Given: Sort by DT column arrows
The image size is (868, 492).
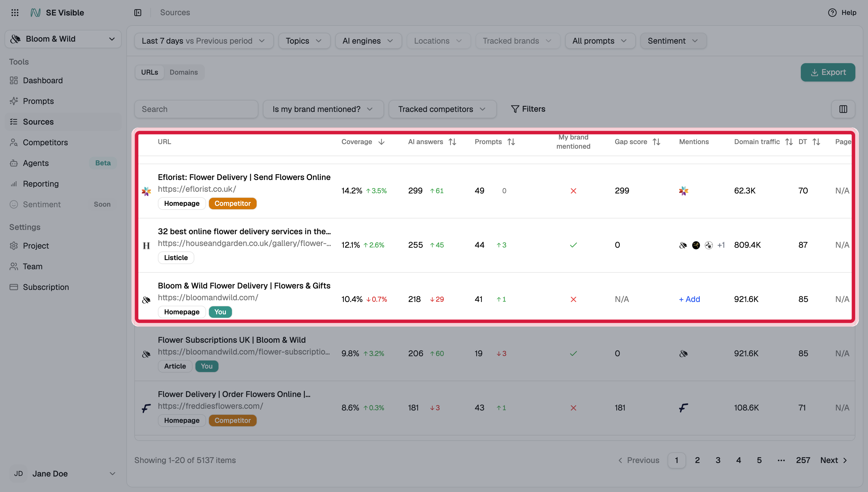Looking at the screenshot, I should click(816, 142).
